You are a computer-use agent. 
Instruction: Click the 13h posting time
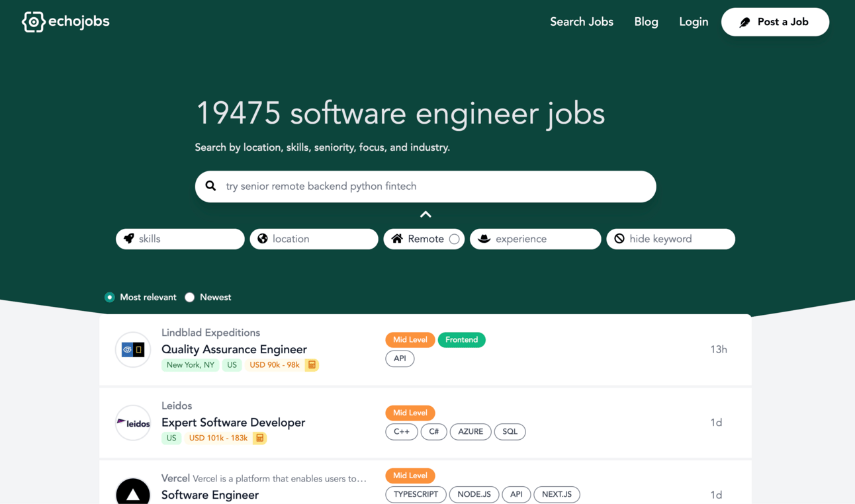tap(719, 349)
